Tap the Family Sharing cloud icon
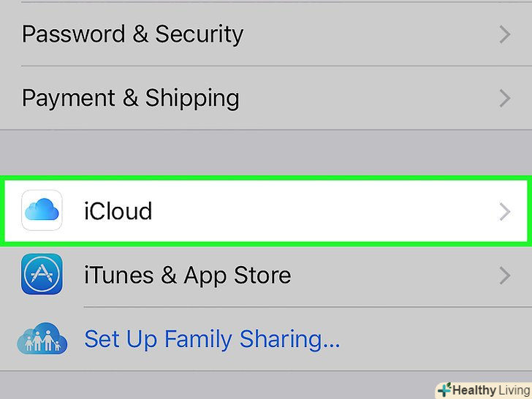This screenshot has height=399, width=532. 42,339
